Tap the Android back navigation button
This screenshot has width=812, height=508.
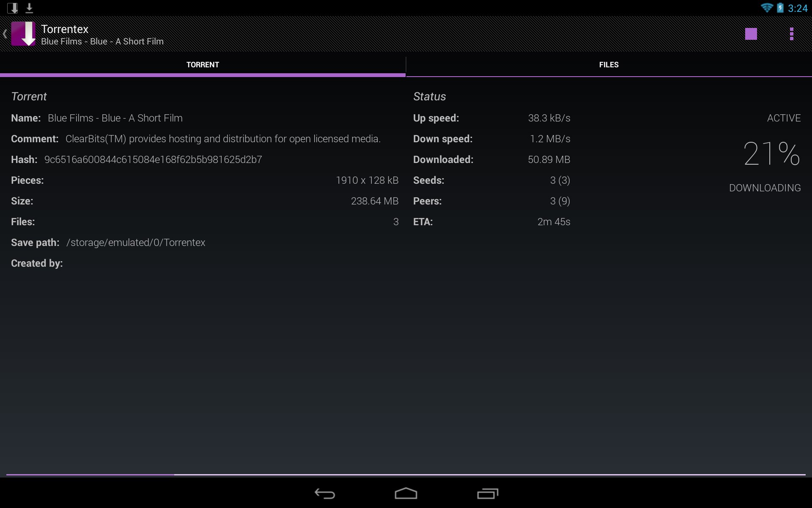[324, 494]
